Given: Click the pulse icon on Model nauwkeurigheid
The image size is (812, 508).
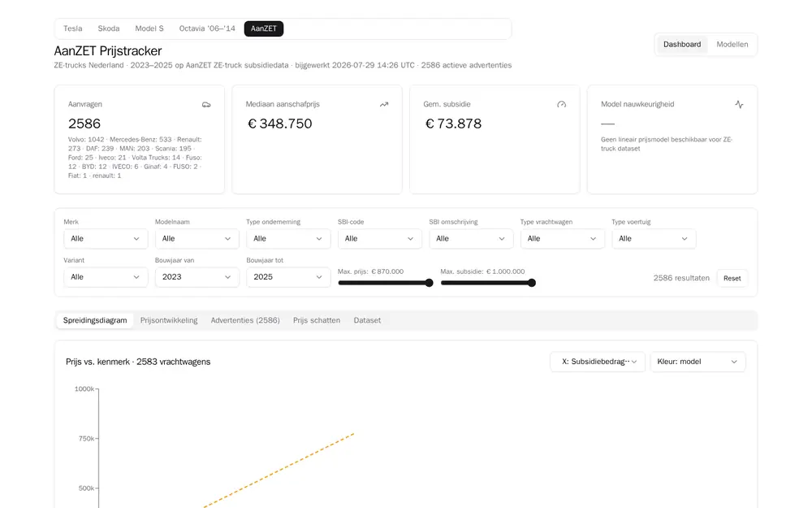Looking at the screenshot, I should click(x=739, y=105).
